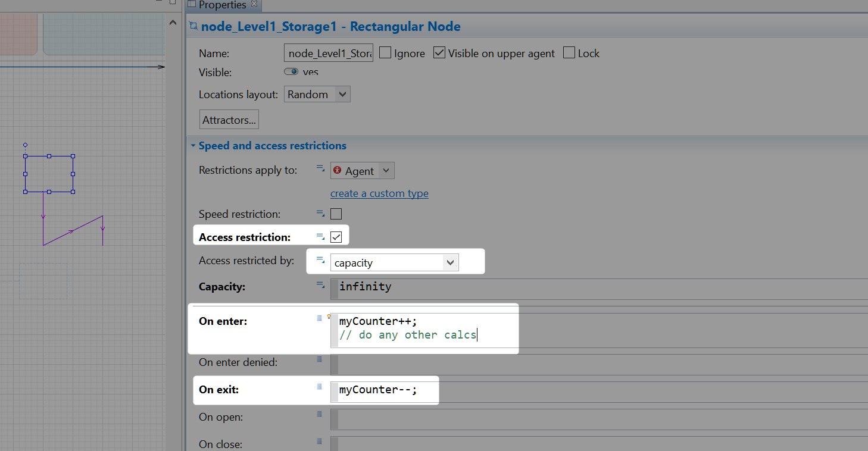This screenshot has height=451, width=868.
Task: Click the static/dynamic switch icon beside Restrictions apply to
Action: 320,170
